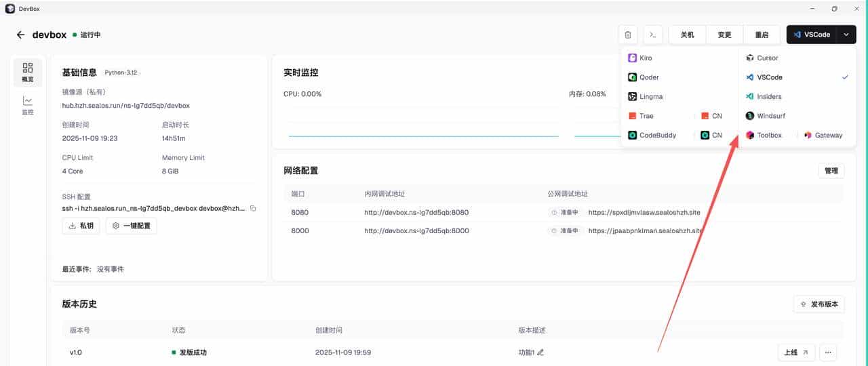Click the SSH connection command text

coord(154,208)
